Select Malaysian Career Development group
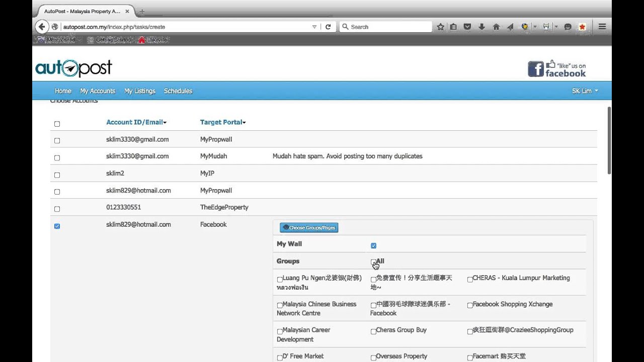This screenshot has height=362, width=644. (x=280, y=331)
